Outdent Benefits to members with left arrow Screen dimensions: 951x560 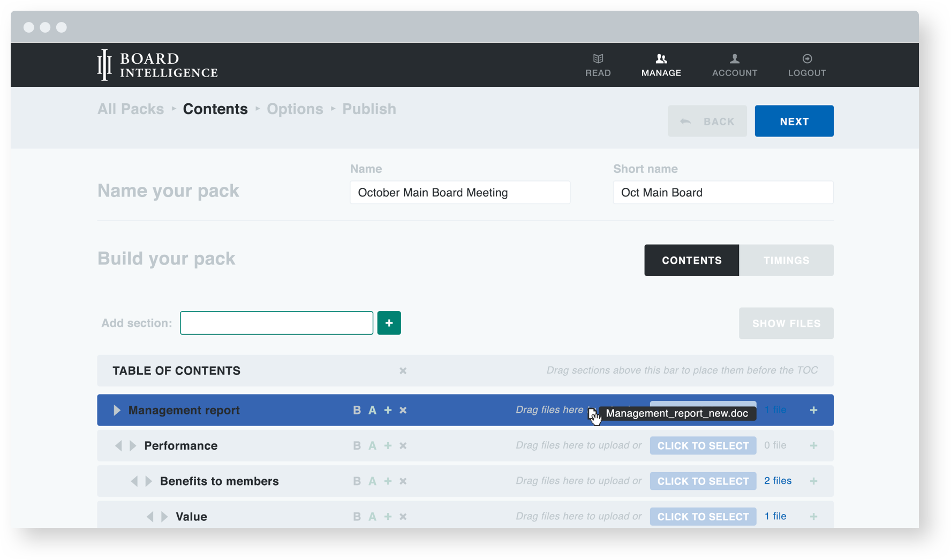coord(135,481)
